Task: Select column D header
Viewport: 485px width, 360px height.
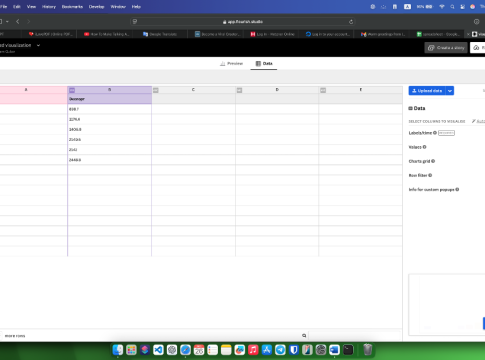Action: 277,90
